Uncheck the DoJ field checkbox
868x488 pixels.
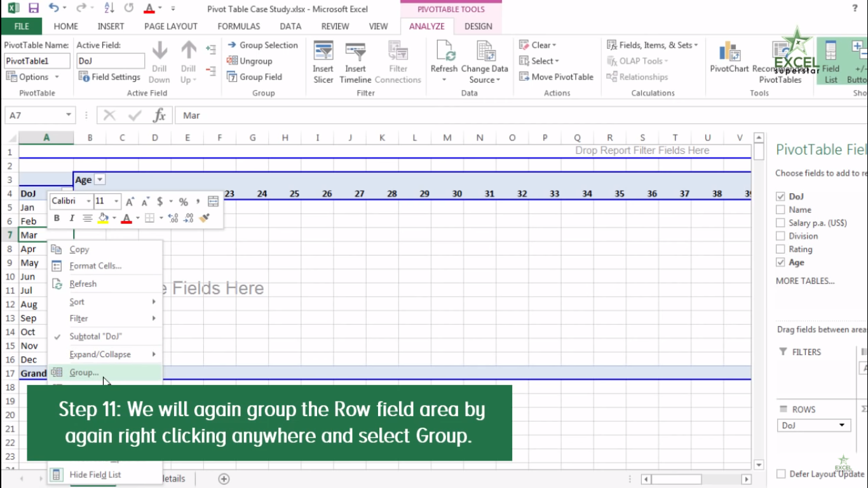pyautogui.click(x=780, y=196)
